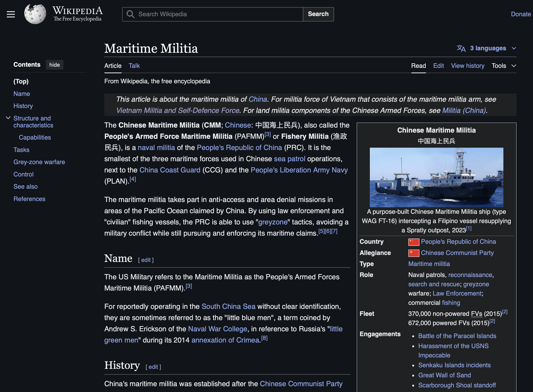
Task: Open the greyzone link in second paragraph
Action: pyautogui.click(x=273, y=222)
